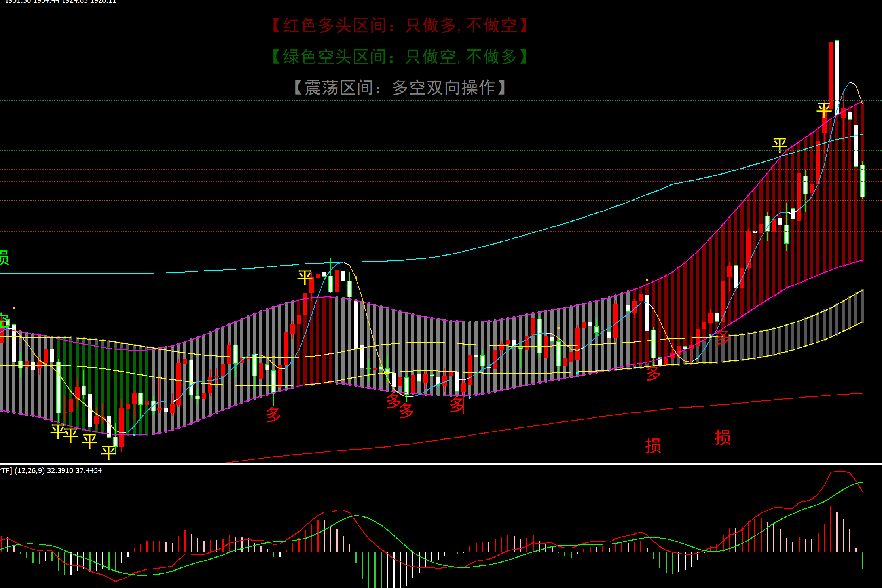This screenshot has width=882, height=588.
Task: Click the partial green 损 label at left edge
Action: pyautogui.click(x=4, y=258)
